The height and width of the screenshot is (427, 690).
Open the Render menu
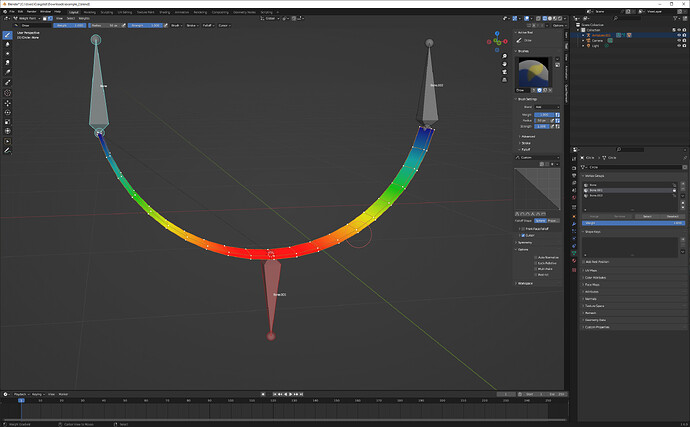31,11
